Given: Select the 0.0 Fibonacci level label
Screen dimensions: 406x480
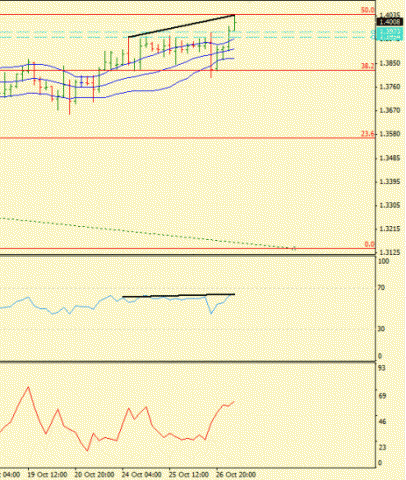Looking at the screenshot, I should (369, 244).
